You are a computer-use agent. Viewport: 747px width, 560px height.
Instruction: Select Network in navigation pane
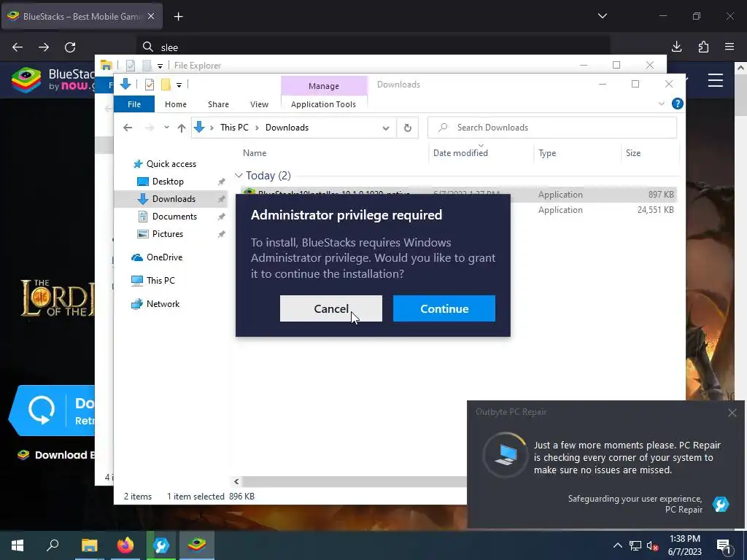163,304
